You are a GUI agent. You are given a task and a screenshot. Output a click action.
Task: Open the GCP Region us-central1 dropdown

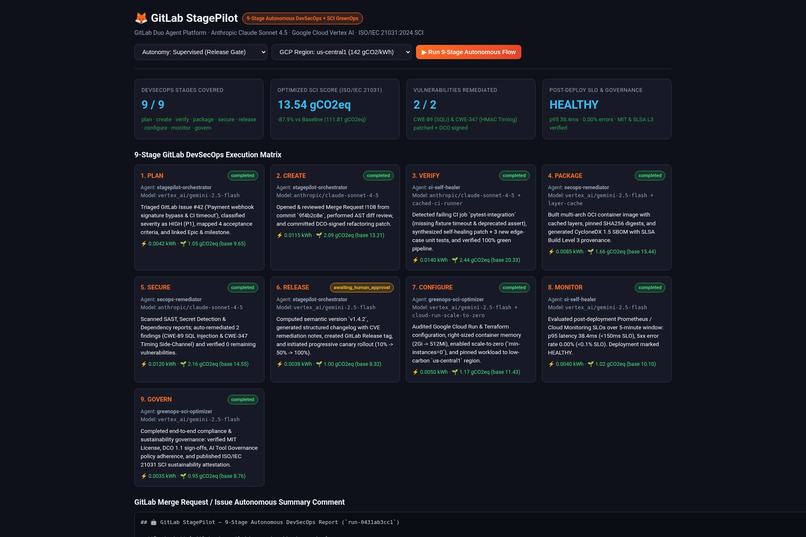click(x=341, y=52)
